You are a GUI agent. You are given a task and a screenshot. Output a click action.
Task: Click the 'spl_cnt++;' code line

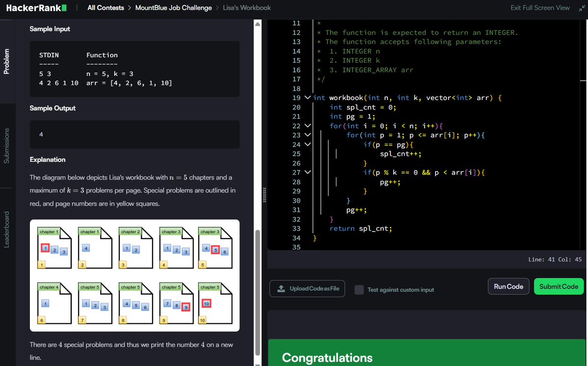[401, 154]
